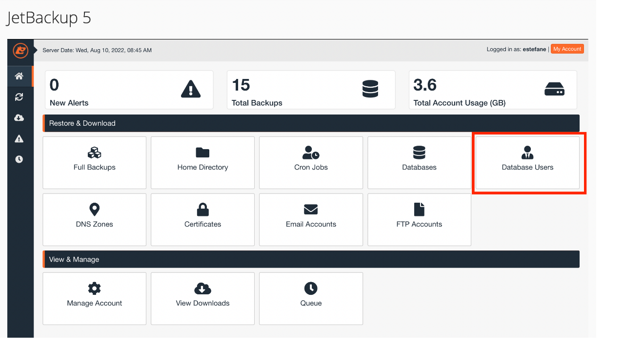This screenshot has height=345, width=644.
Task: Open the Queue clock sidebar icon
Action: (19, 159)
